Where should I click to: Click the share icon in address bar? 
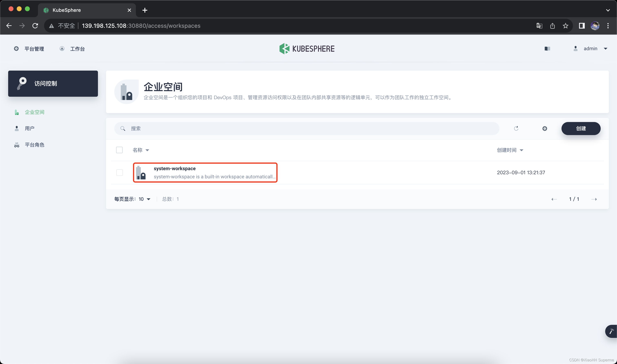pos(552,26)
